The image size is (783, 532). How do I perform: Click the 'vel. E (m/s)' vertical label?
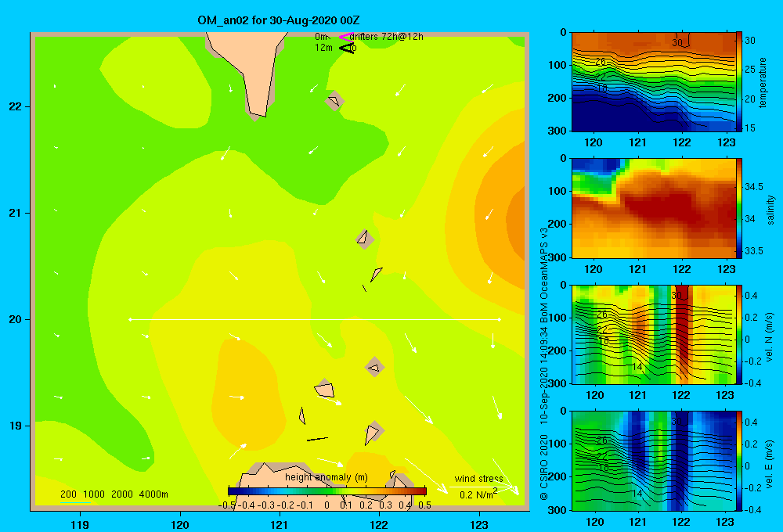769,464
